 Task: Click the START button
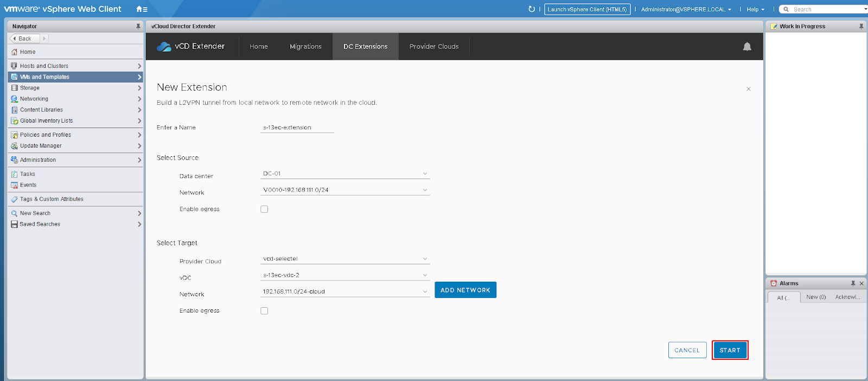[x=730, y=350]
